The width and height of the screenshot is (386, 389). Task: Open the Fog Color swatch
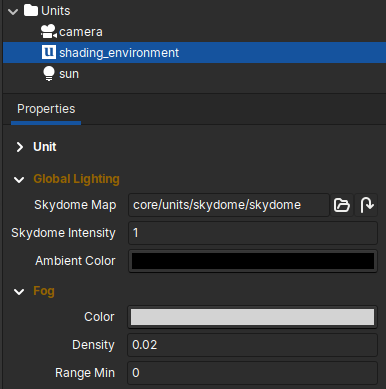[252, 317]
